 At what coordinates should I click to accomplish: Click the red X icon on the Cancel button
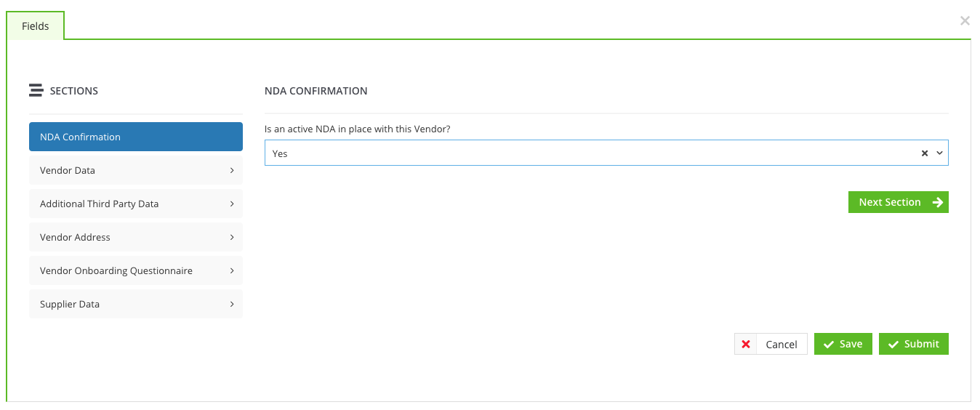pos(745,345)
